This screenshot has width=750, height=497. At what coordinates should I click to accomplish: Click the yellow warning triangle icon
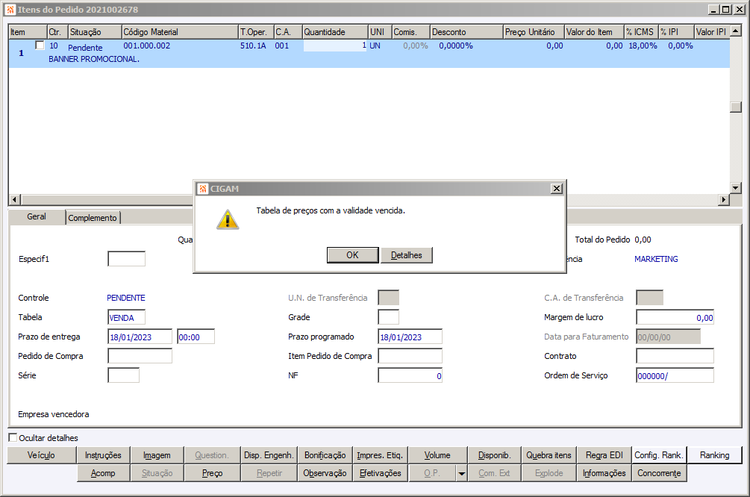(228, 220)
